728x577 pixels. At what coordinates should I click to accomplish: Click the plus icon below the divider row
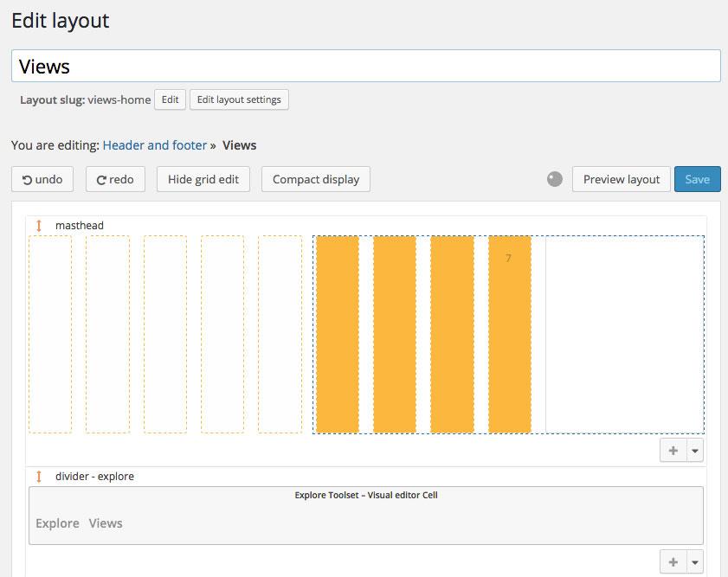point(673,561)
